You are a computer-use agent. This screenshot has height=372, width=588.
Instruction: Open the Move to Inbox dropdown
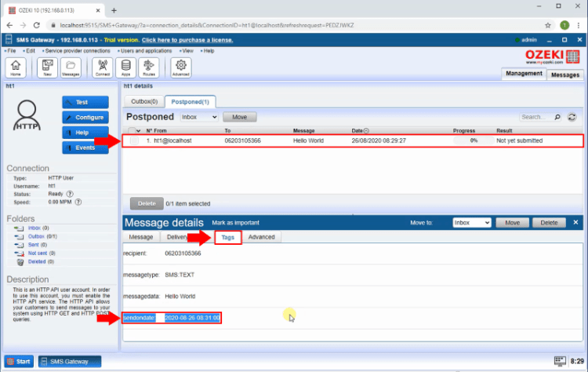[472, 223]
